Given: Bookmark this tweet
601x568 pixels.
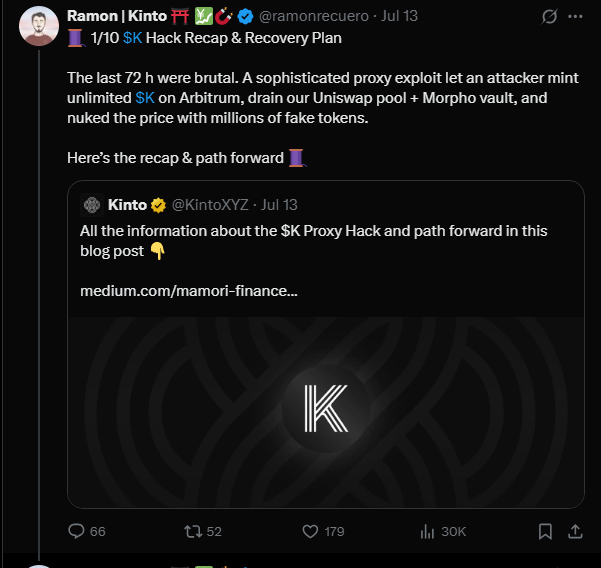Looking at the screenshot, I should [x=545, y=531].
